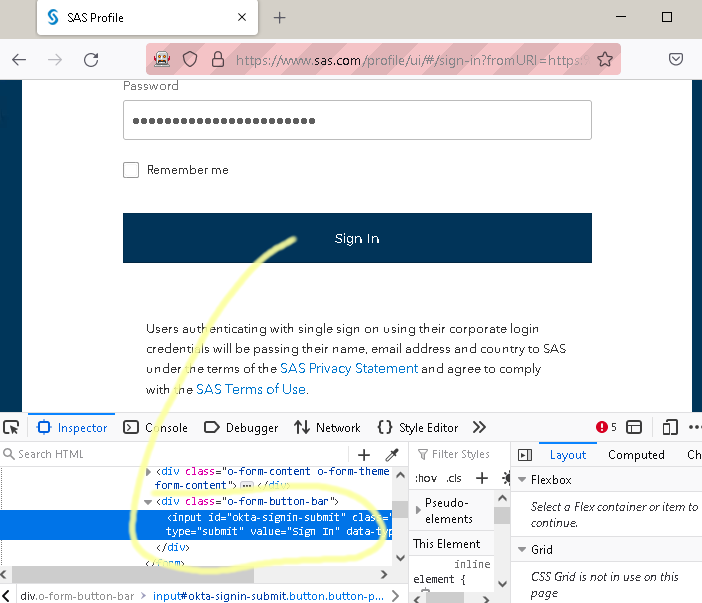The image size is (702, 603).
Task: Select the closing </div> tag line
Action: [173, 547]
